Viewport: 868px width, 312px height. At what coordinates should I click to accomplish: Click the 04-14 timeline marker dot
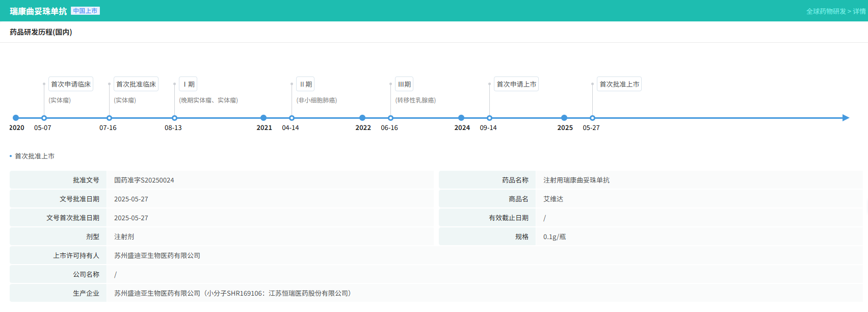[292, 118]
